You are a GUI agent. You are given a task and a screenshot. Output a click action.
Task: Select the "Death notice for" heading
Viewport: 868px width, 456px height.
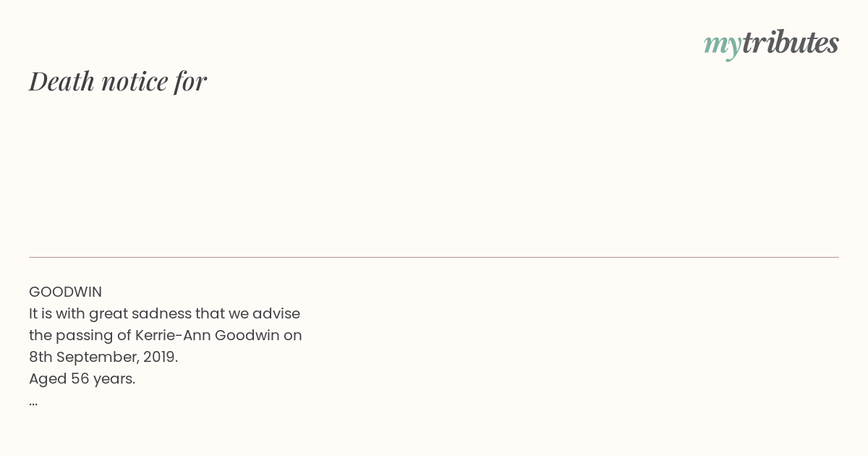click(118, 81)
